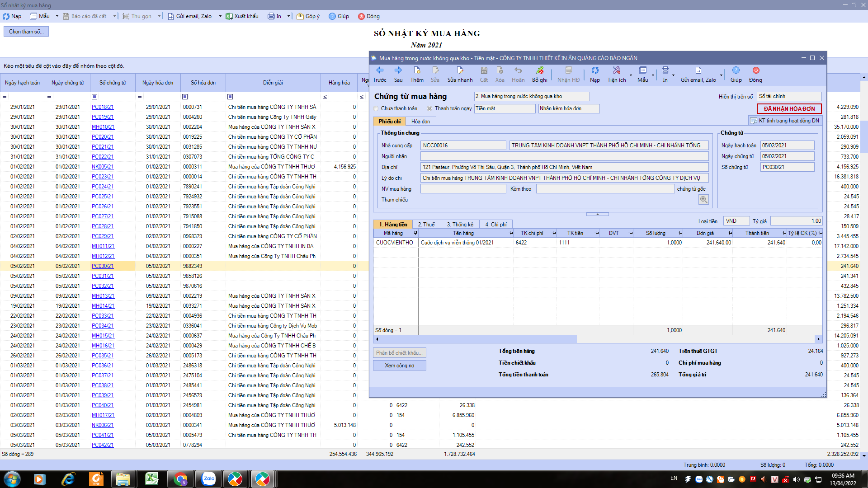Open the Hiển thị trên sổ dropdown
Image resolution: width=868 pixels, height=488 pixels.
tap(789, 96)
